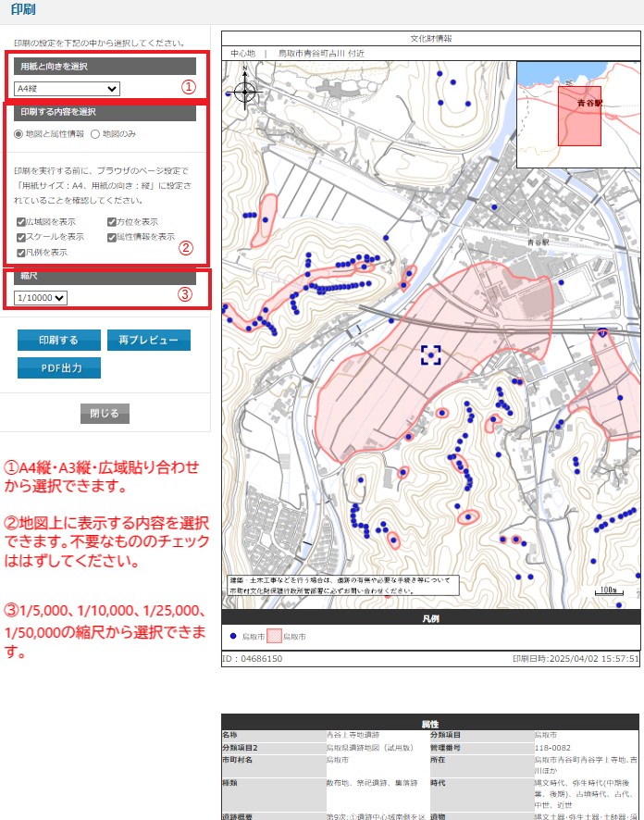
Task: Disable the スケールを表示 checkbox
Action: point(21,237)
